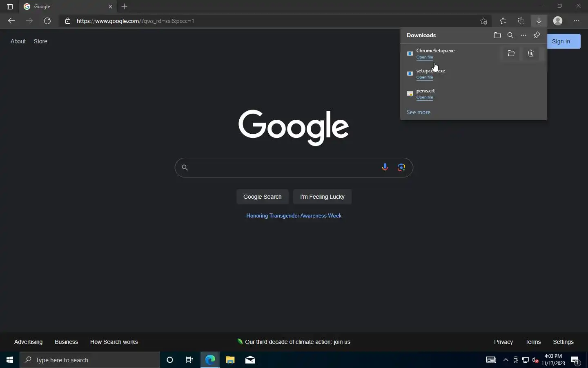Viewport: 588px width, 368px height.
Task: Open the taskbar clock and date
Action: (x=553, y=360)
